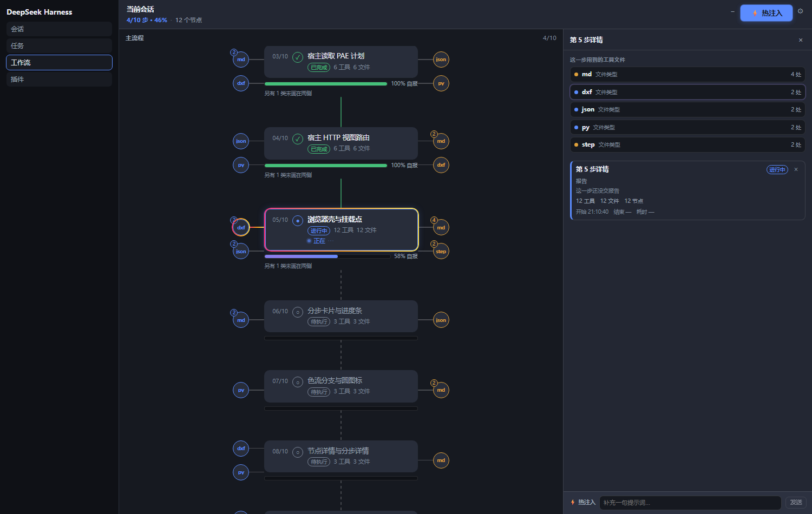Focus the 补充一句提示词 input field
The height and width of the screenshot is (514, 812).
tap(690, 503)
